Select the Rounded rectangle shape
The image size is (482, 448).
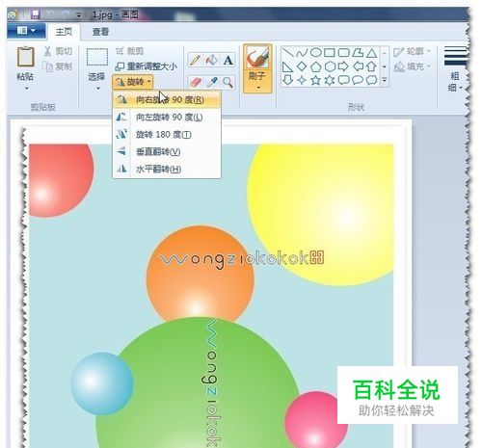[343, 52]
